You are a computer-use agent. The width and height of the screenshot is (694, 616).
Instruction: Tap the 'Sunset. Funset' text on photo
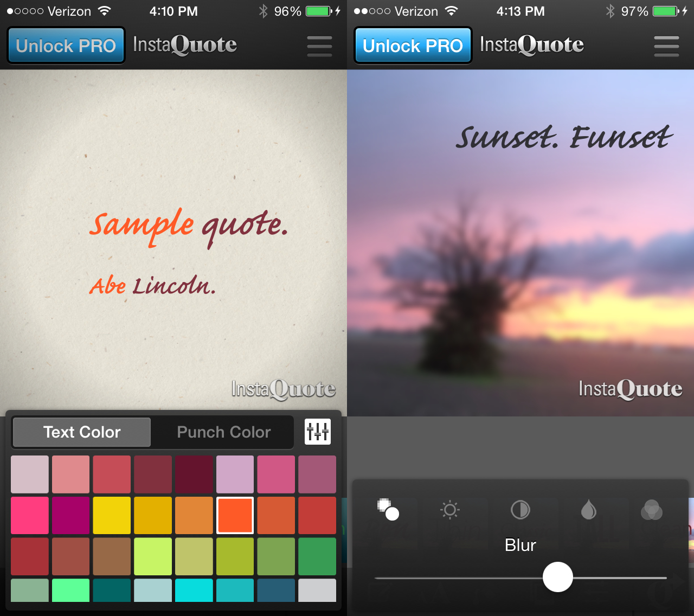tap(564, 137)
